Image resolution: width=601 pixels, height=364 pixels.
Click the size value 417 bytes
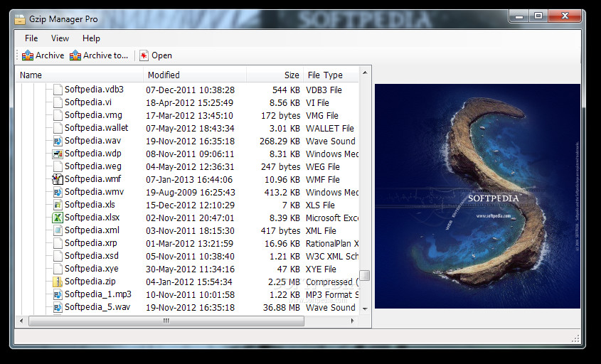coord(280,230)
